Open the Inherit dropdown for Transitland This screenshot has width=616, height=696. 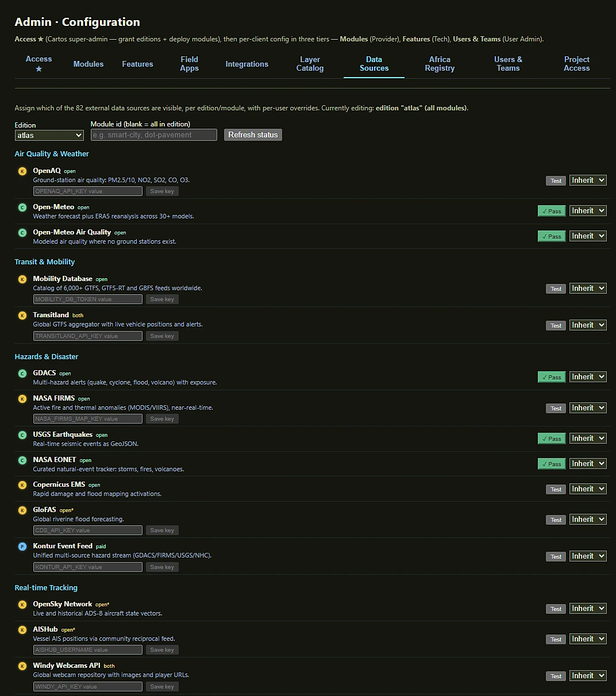(588, 325)
